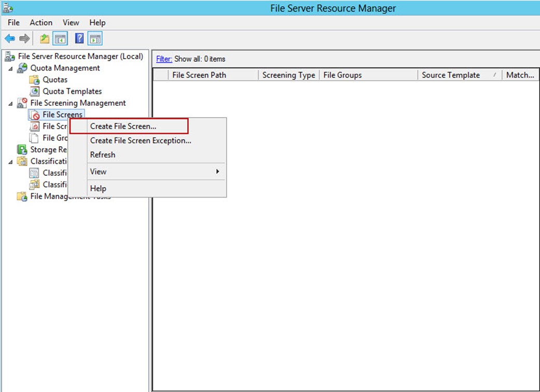540x392 pixels.
Task: Select Help in the context menu
Action: (147, 189)
